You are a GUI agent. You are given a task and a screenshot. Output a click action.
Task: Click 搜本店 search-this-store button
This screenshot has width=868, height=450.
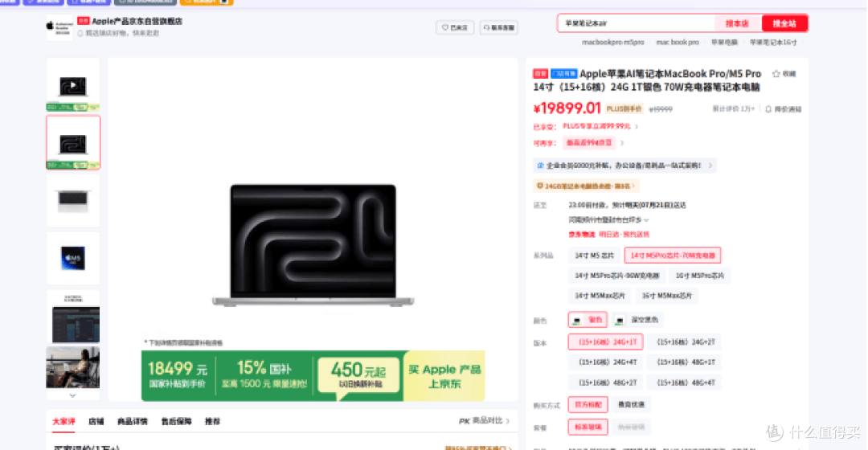(737, 23)
